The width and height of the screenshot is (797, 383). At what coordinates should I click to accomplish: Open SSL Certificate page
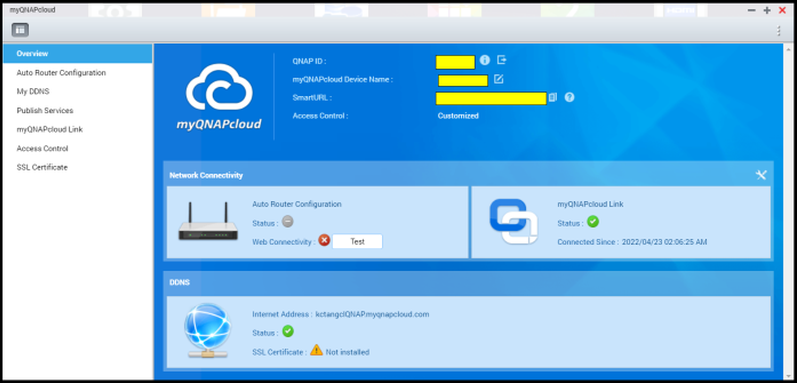[x=42, y=167]
